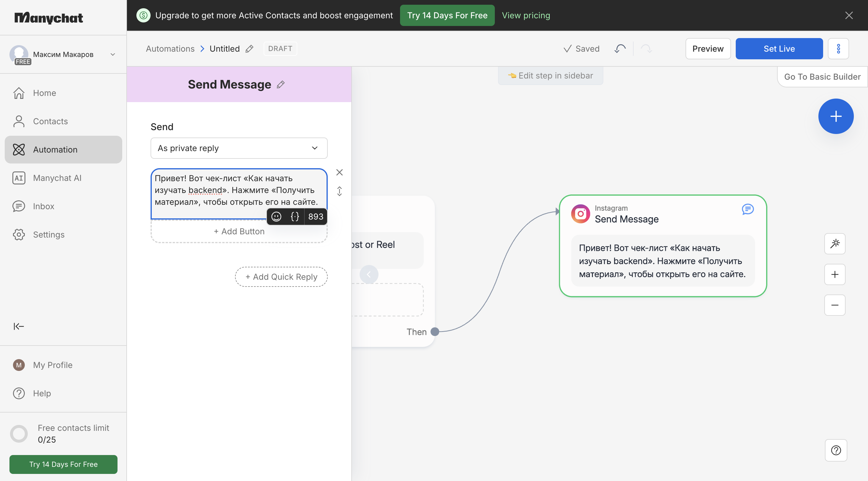This screenshot has width=868, height=481.
Task: Rename the Send Message step with pencil
Action: point(281,85)
